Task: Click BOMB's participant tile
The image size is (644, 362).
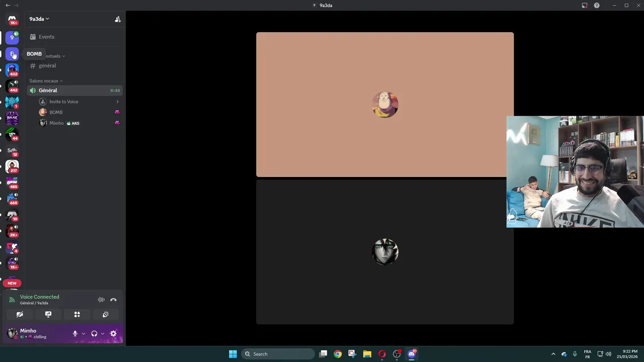Action: pos(385,105)
